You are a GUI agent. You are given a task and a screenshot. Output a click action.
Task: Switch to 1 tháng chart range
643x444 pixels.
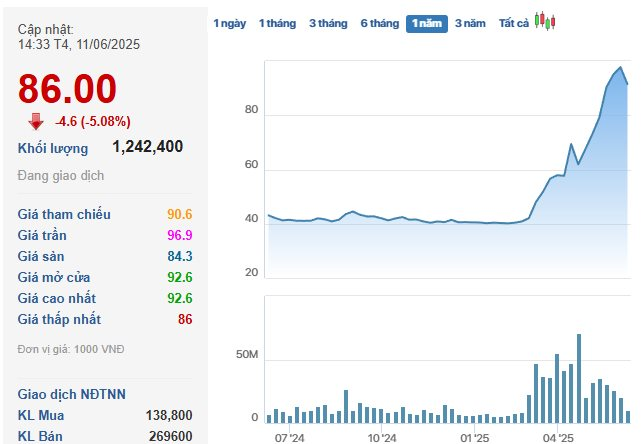pos(277,23)
